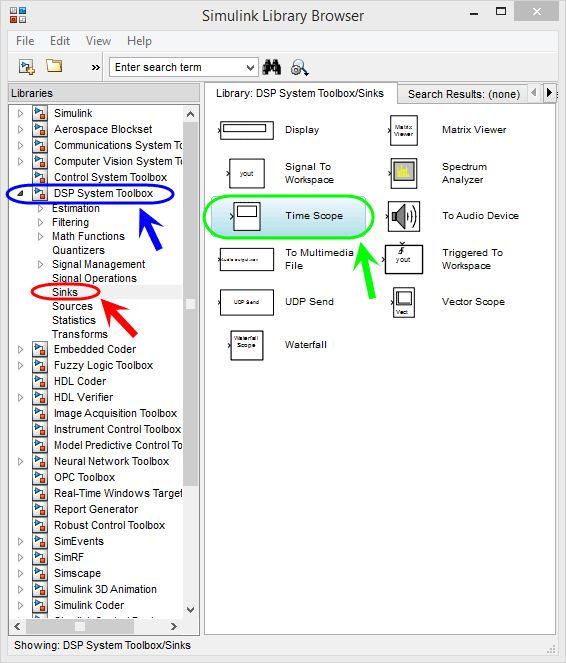Screen dimensions: 566x663
Task: Open the View menu
Action: point(98,41)
